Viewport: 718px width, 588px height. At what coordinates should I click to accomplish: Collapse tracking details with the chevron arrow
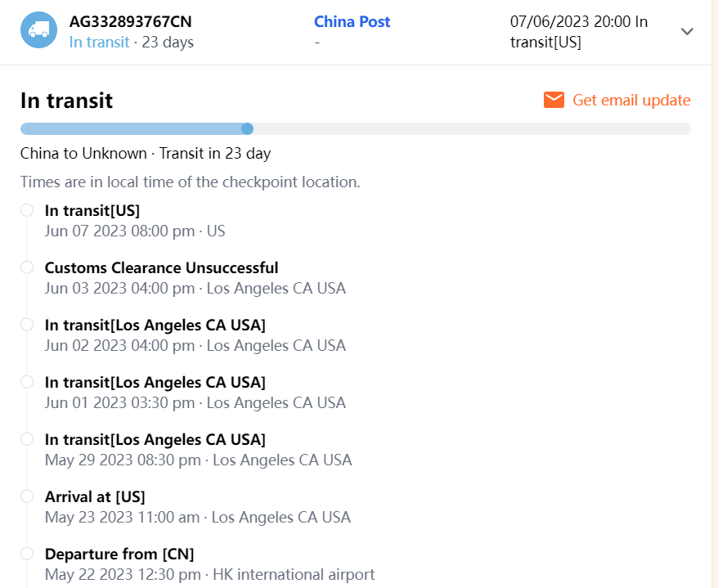click(x=687, y=31)
